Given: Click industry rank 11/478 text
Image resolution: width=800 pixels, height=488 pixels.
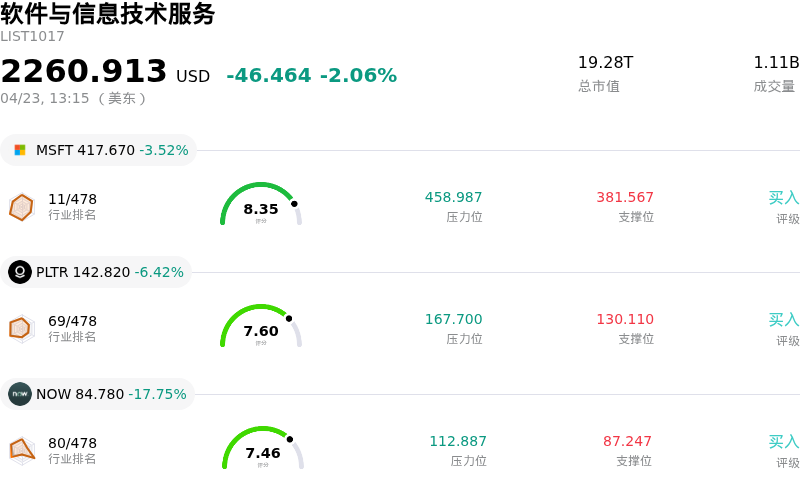Looking at the screenshot, I should 72,199.
